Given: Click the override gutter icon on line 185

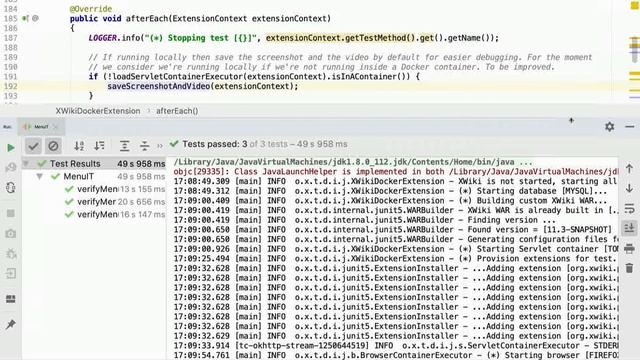Looking at the screenshot, I should (25, 18).
